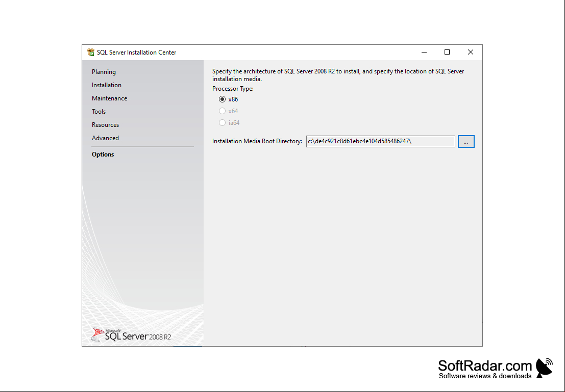Switch to the Installation section
Image resolution: width=565 pixels, height=392 pixels.
[x=107, y=85]
